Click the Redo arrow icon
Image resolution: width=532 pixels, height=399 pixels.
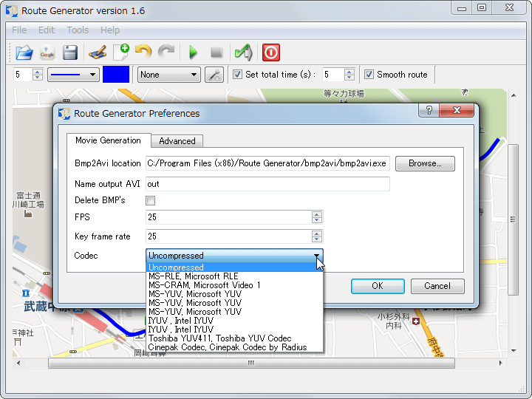coord(166,52)
